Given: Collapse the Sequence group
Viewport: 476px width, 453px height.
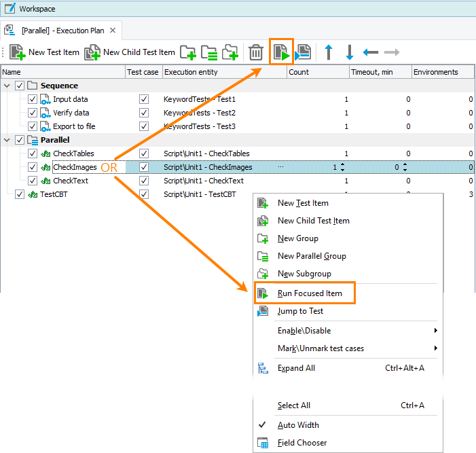Looking at the screenshot, I should [7, 86].
